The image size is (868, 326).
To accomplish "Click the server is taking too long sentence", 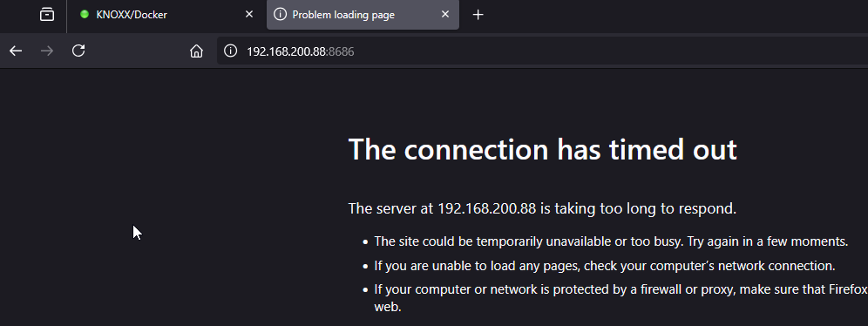I will (542, 208).
